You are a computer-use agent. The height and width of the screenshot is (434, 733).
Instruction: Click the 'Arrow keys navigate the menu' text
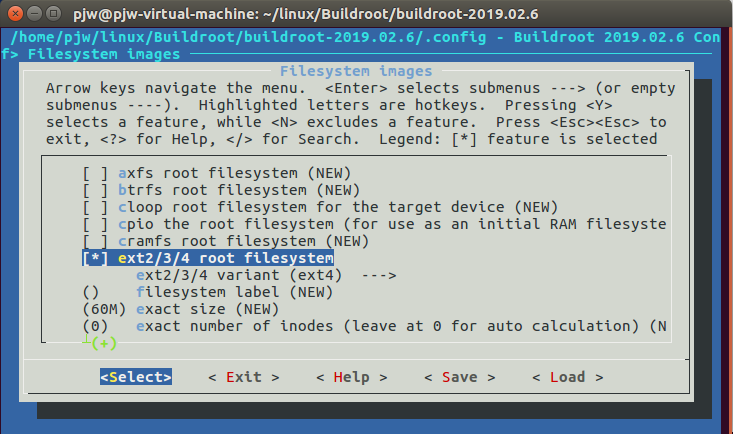[x=175, y=88]
